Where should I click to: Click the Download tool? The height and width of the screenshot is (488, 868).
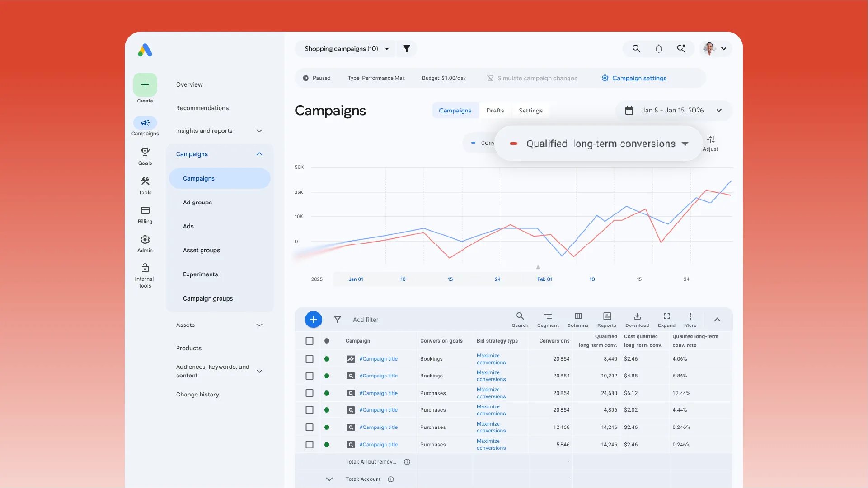click(x=637, y=320)
